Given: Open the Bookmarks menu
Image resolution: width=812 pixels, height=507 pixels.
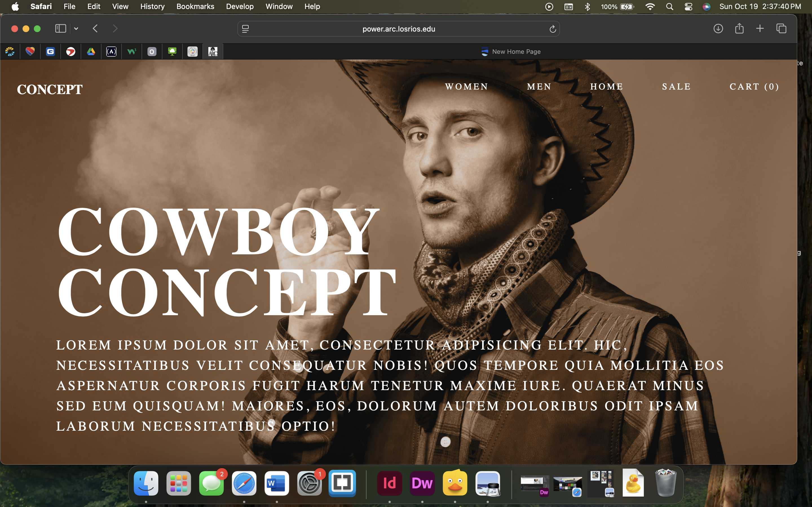Looking at the screenshot, I should point(195,7).
